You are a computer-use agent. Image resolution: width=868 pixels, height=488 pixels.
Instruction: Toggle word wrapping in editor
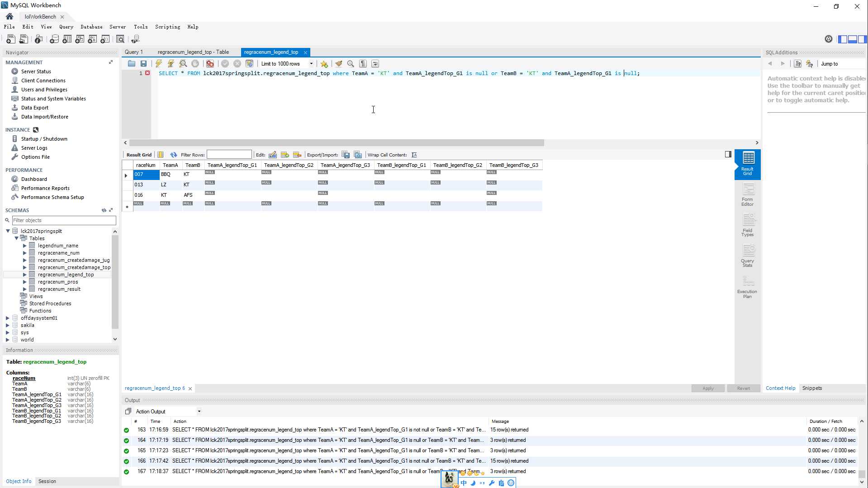tap(375, 64)
